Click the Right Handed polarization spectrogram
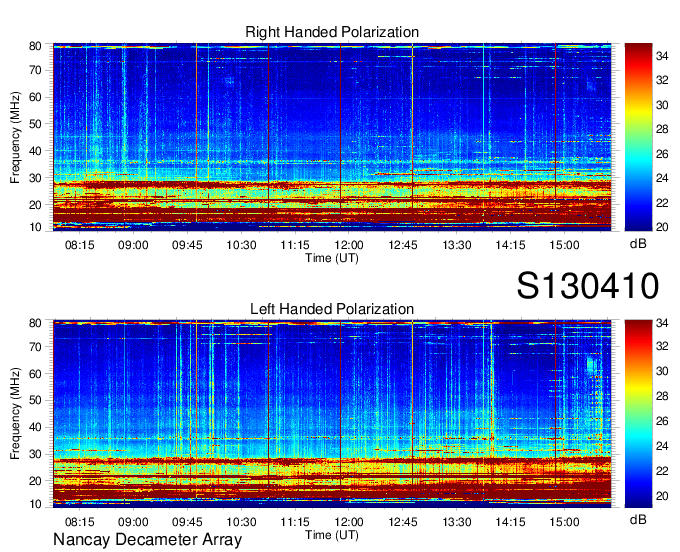The width and height of the screenshot is (680, 552). [332, 137]
